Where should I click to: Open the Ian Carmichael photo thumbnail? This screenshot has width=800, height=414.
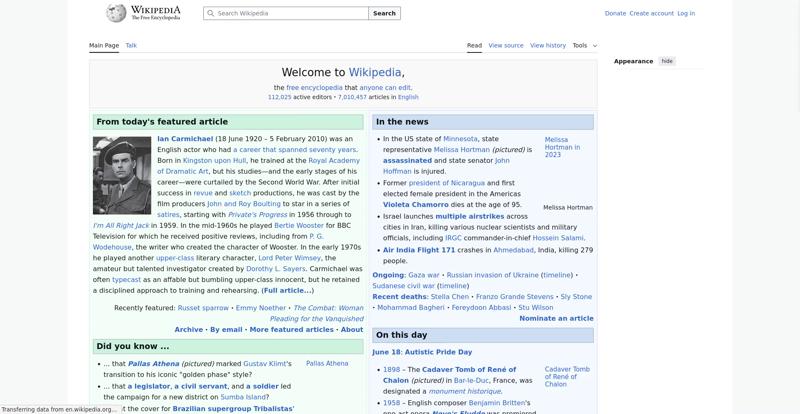(122, 175)
